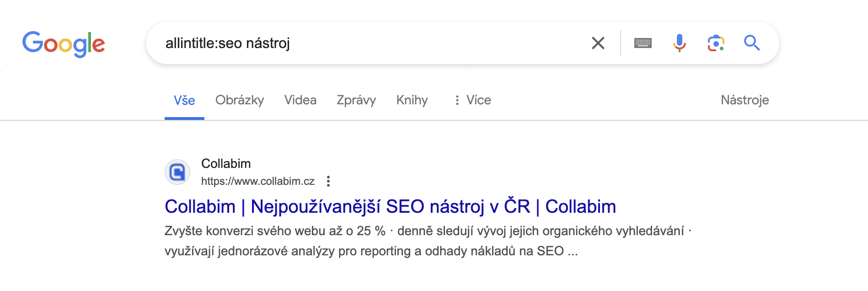Viewport: 868px width, 291px height.
Task: Open Google Lens image search
Action: (716, 43)
